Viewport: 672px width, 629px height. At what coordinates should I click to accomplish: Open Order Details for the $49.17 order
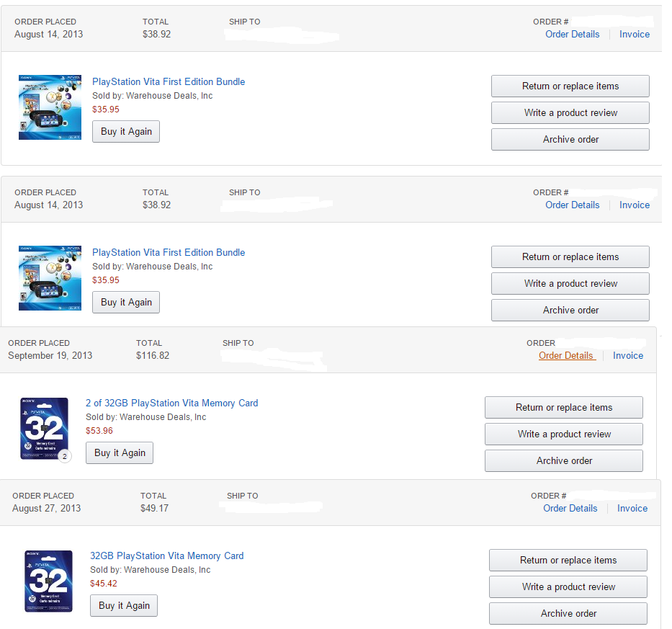(570, 508)
